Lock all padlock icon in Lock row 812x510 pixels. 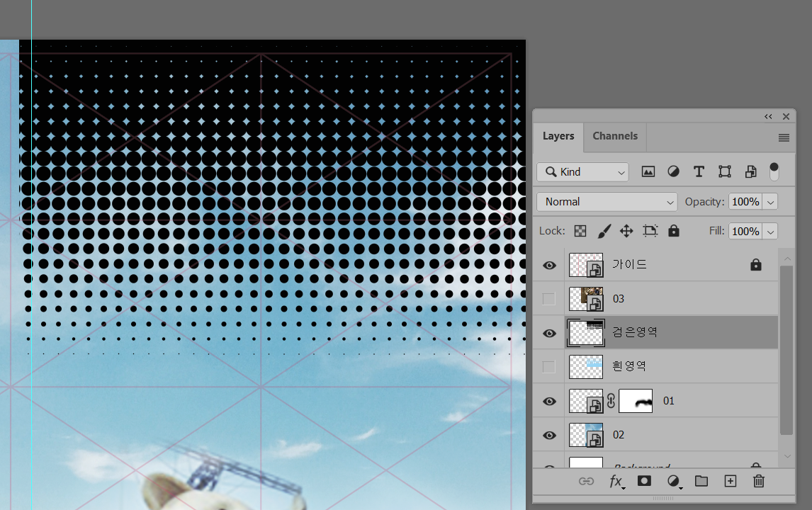pyautogui.click(x=673, y=231)
